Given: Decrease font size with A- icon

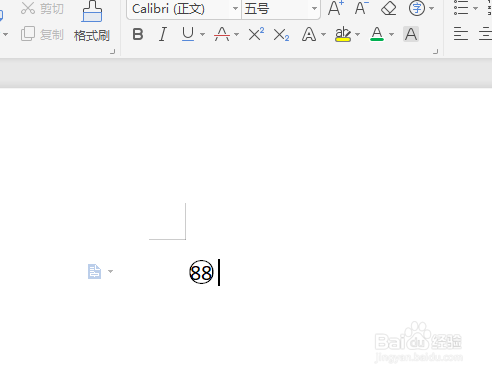Looking at the screenshot, I should 361,8.
